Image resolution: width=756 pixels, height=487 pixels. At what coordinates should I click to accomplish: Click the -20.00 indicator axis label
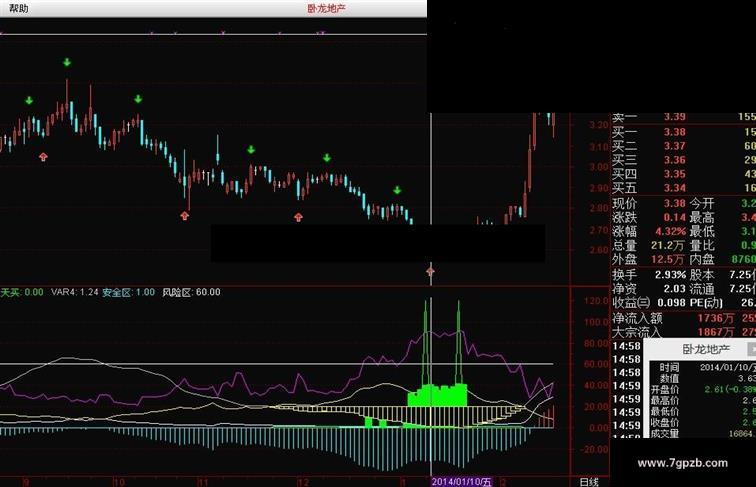coord(596,449)
